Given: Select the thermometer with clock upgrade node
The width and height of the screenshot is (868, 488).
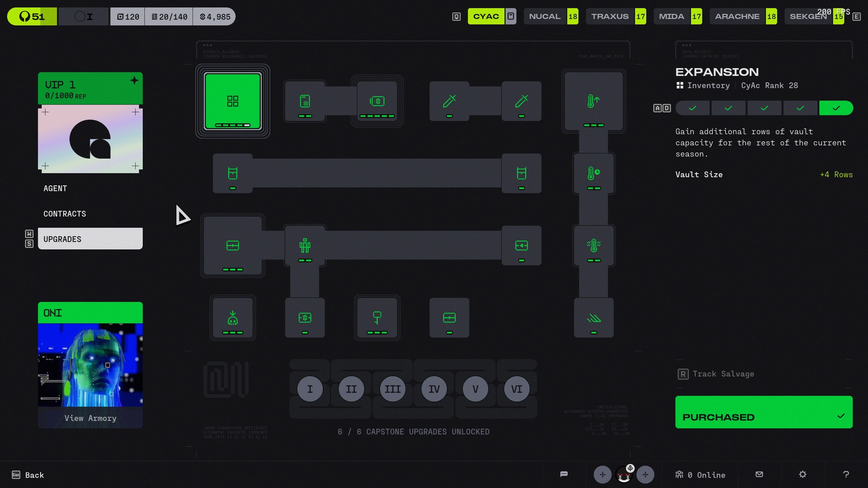Looking at the screenshot, I should click(x=593, y=173).
